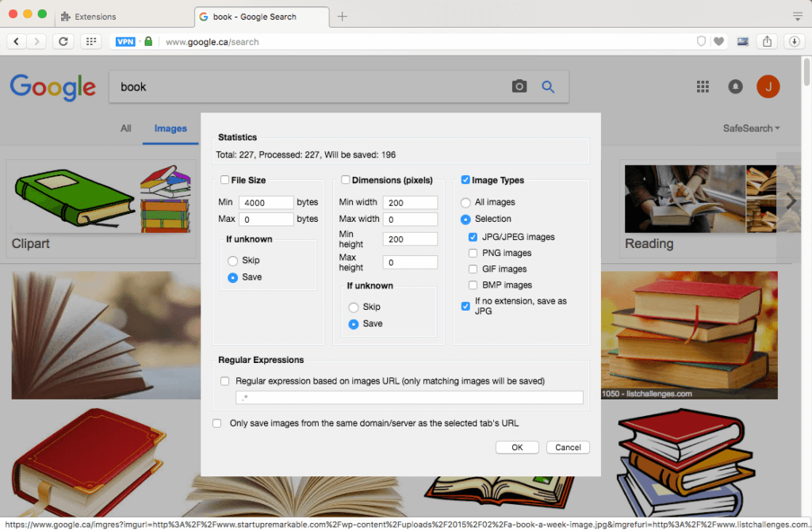
Task: Enable the File Size checkbox
Action: [224, 180]
